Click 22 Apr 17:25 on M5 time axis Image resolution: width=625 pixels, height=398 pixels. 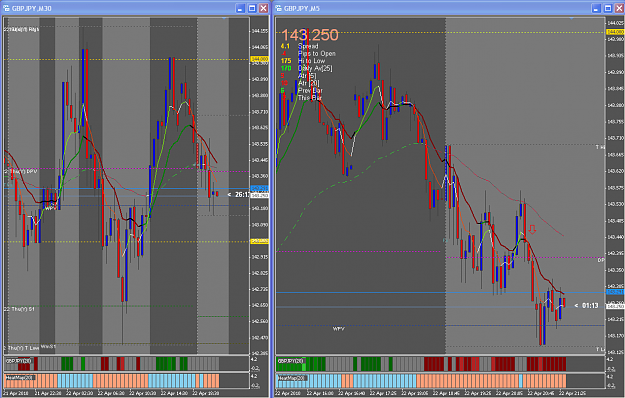coord(384,393)
